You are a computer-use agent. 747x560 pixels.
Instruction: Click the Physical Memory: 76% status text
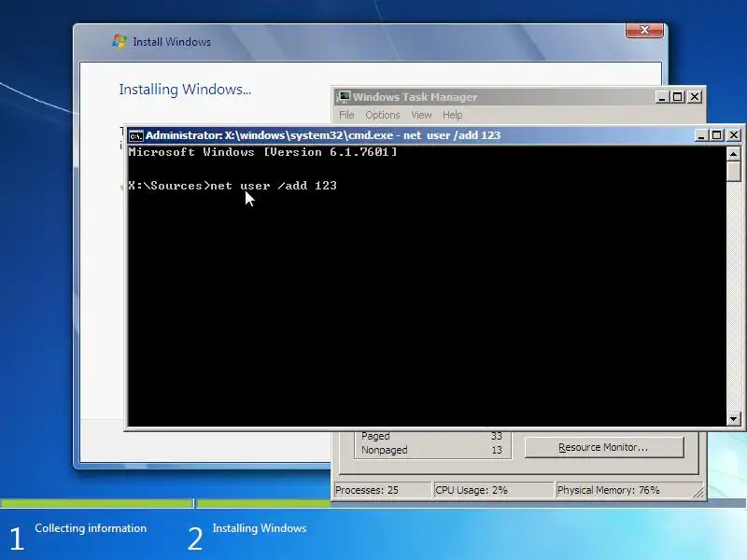(x=609, y=491)
